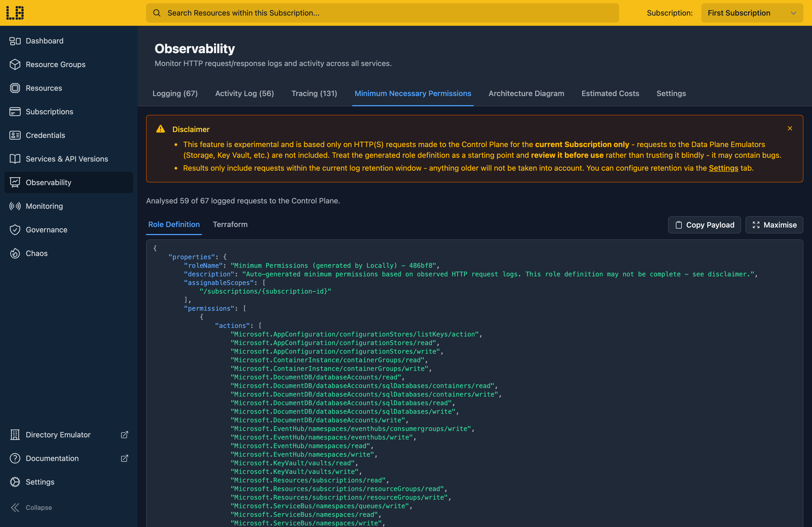Click "/subscriptions/{subscription-id}" scope text
This screenshot has width=812, height=527.
coord(266,291)
